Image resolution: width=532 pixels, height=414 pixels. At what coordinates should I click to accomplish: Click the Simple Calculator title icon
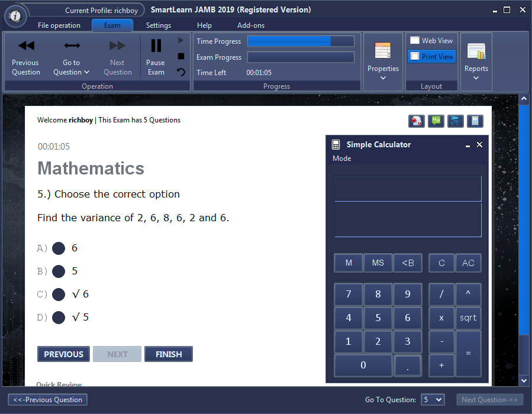pos(336,145)
